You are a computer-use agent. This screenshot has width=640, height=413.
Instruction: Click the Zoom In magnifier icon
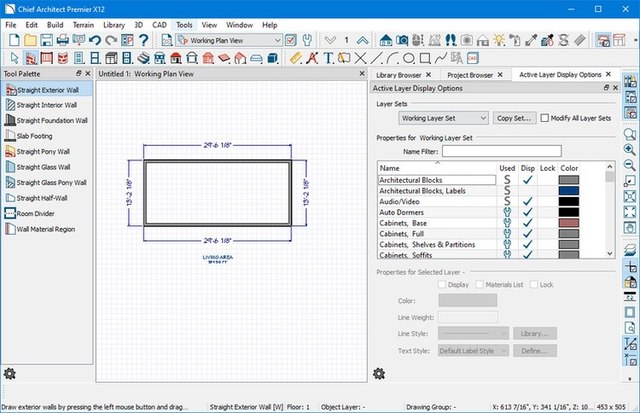click(631, 147)
